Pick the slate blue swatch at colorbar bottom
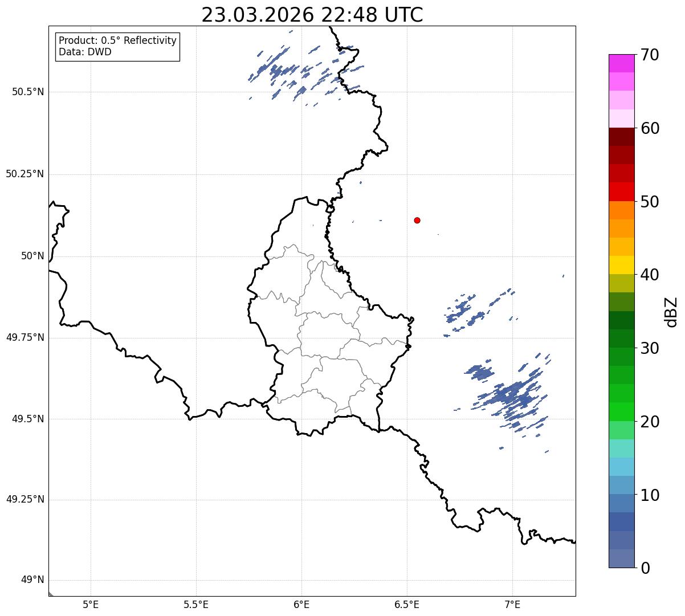Viewport: 685px width, 616px height. click(x=621, y=558)
